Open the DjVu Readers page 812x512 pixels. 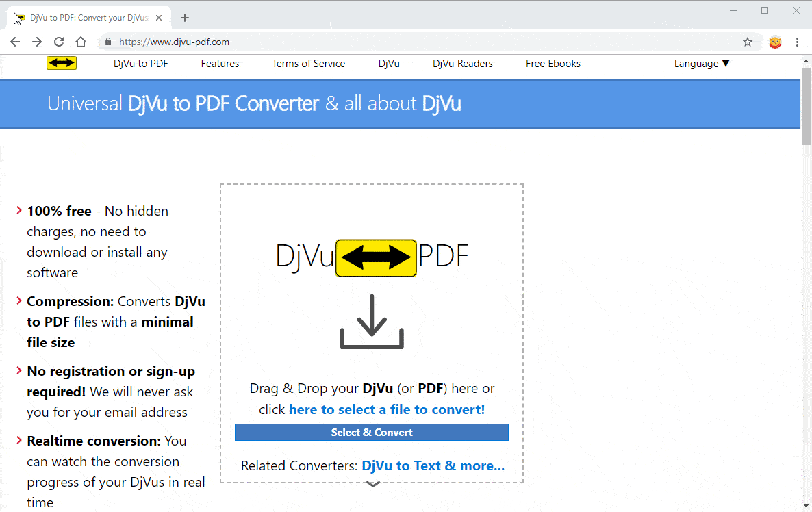(x=462, y=63)
